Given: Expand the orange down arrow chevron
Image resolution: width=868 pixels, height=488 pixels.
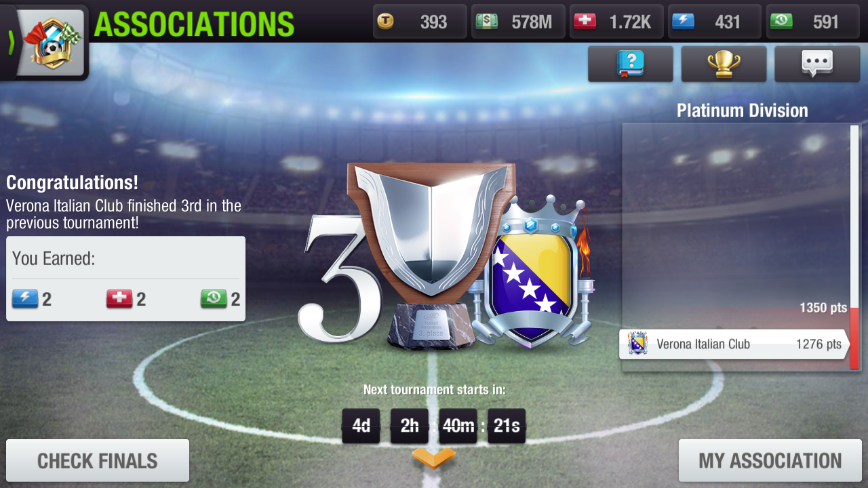Looking at the screenshot, I should [x=434, y=458].
